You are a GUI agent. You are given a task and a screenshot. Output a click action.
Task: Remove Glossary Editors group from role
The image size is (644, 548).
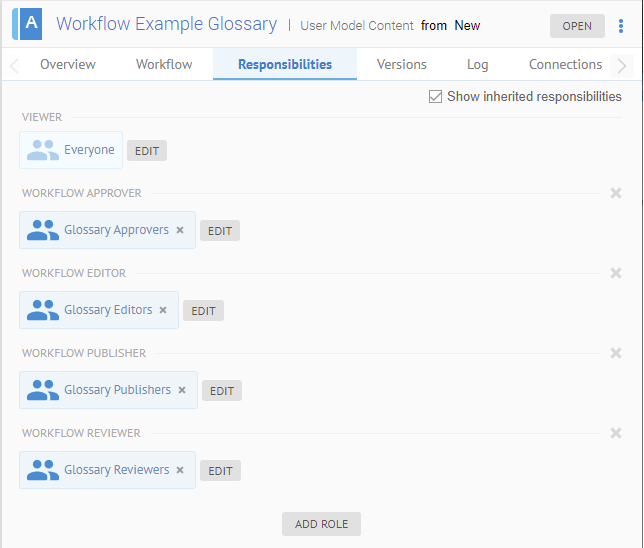pos(163,310)
